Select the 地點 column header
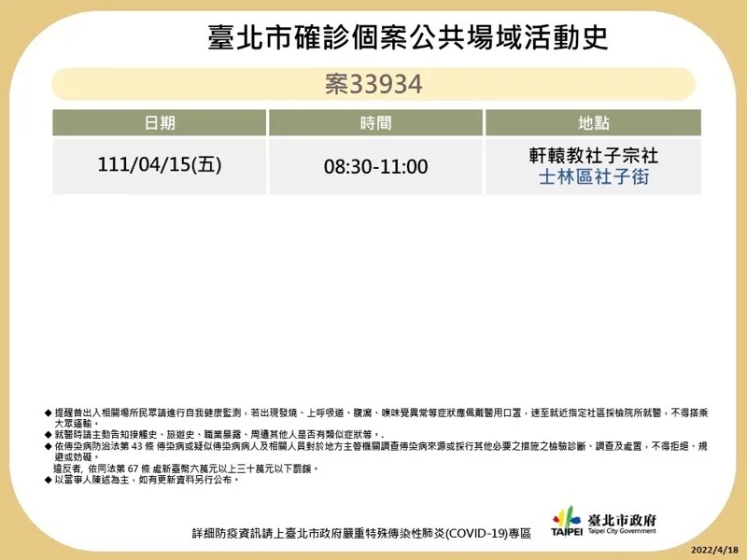This screenshot has width=747, height=560. click(x=593, y=123)
